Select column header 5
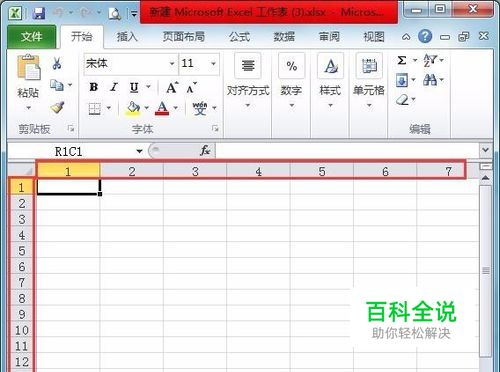Image resolution: width=500 pixels, height=372 pixels. pos(322,171)
